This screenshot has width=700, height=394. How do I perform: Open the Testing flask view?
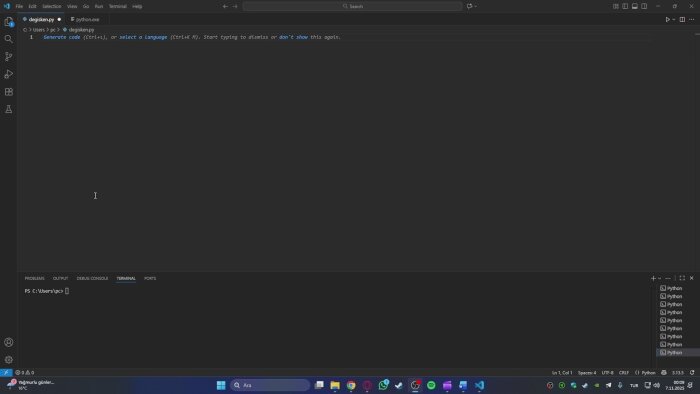coord(8,109)
